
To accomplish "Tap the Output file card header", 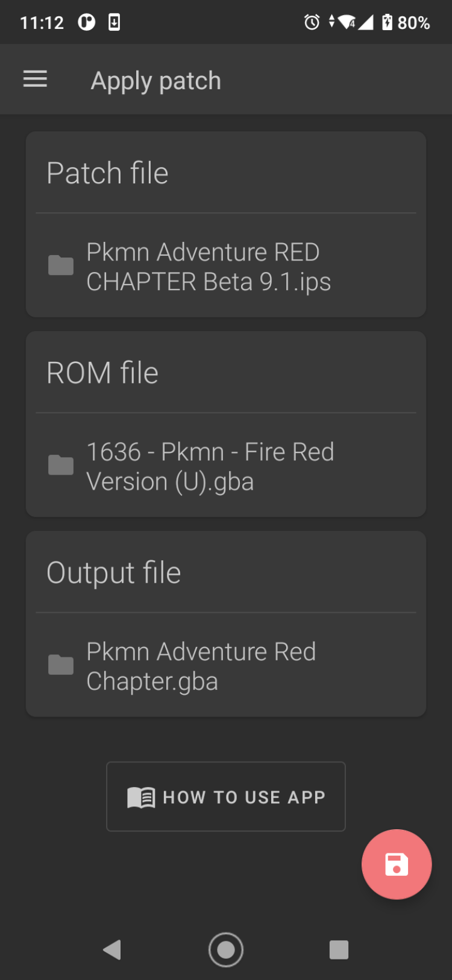I will [x=113, y=572].
